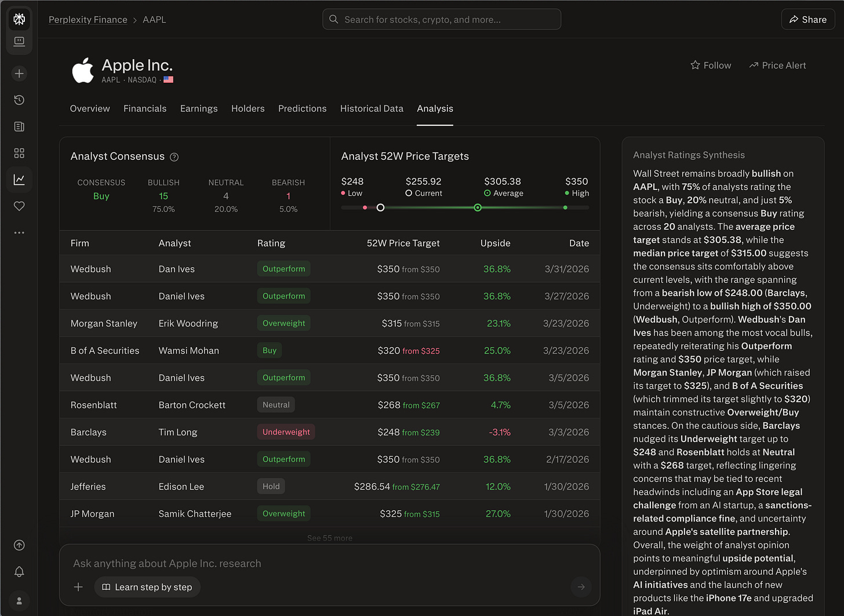Viewport: 844px width, 616px height.
Task: Open notifications via the bell icon
Action: (x=19, y=572)
